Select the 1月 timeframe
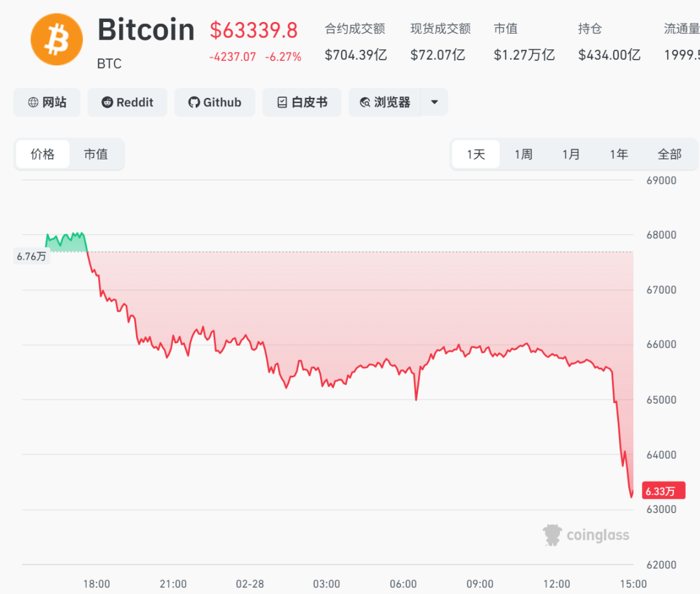 click(x=571, y=154)
